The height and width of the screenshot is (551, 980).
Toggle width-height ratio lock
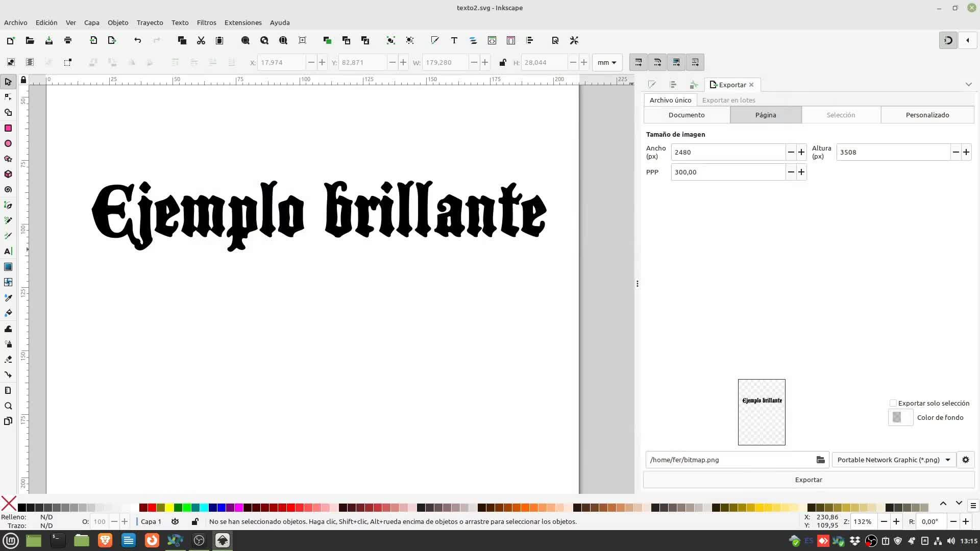[x=502, y=62]
